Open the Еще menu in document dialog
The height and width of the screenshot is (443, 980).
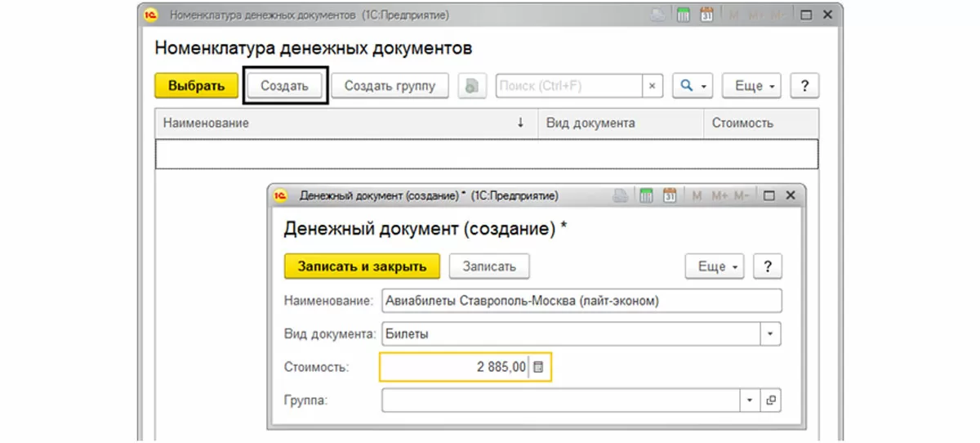coord(714,266)
